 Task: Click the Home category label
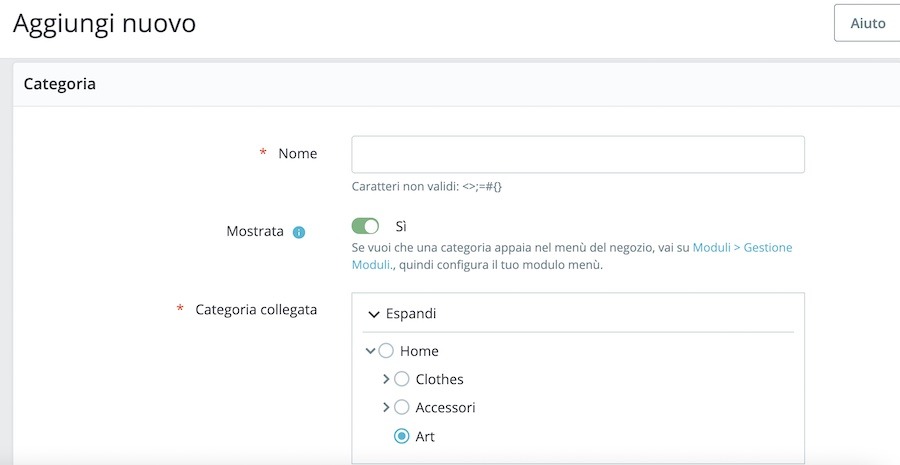click(x=419, y=351)
